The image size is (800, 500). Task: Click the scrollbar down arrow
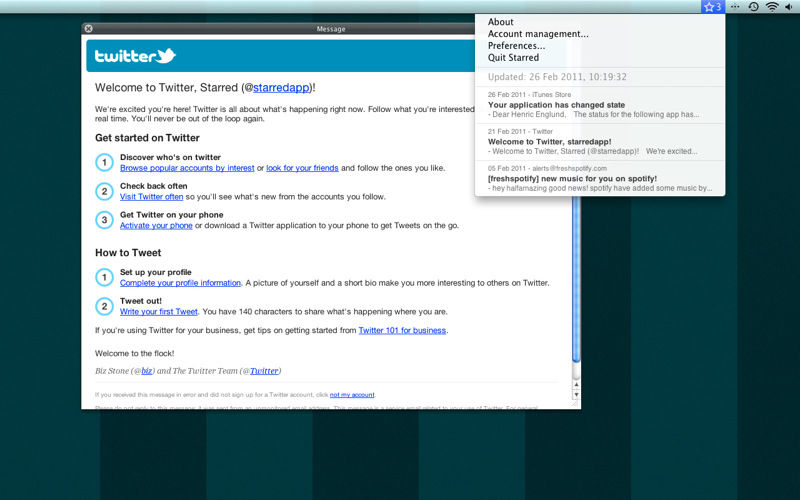click(x=576, y=394)
